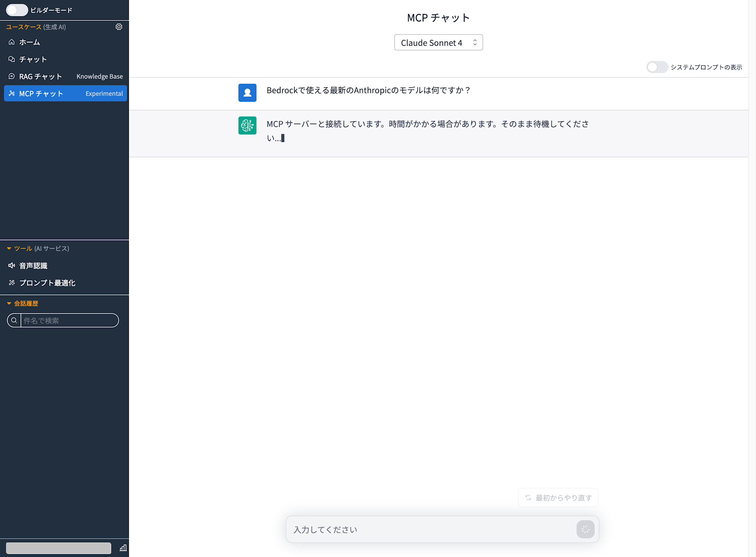The width and height of the screenshot is (756, 557).
Task: Click the magnifier icon in history search
Action: click(x=14, y=320)
